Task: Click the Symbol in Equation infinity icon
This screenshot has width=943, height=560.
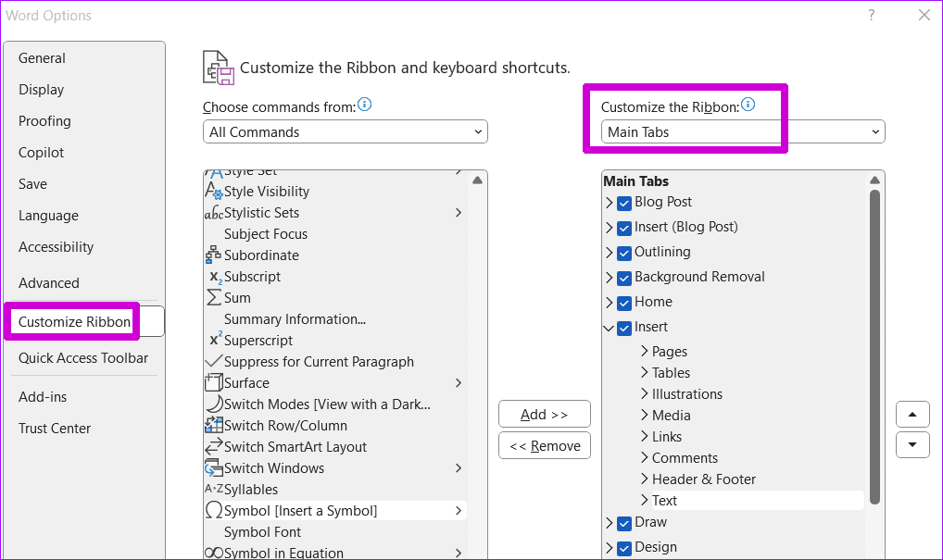Action: [213, 553]
